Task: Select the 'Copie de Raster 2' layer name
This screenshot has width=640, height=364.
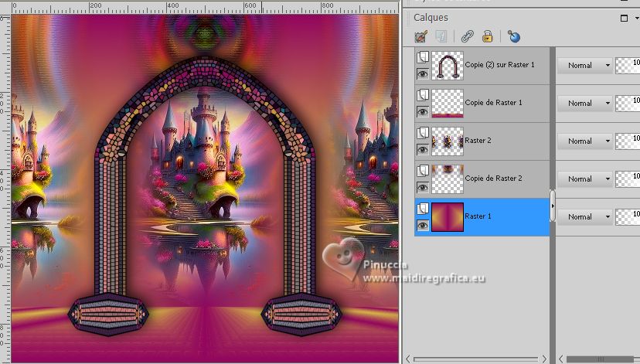Action: [x=493, y=179]
